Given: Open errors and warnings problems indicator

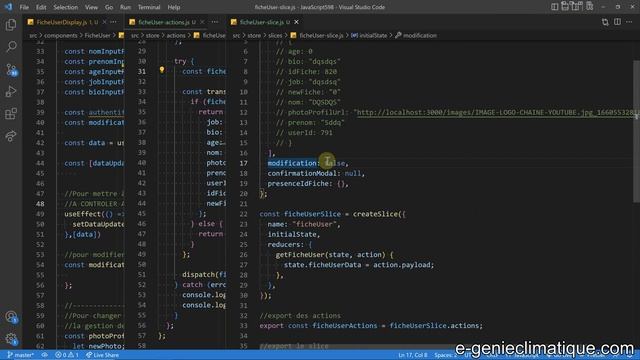Looking at the screenshot, I should [x=67, y=355].
